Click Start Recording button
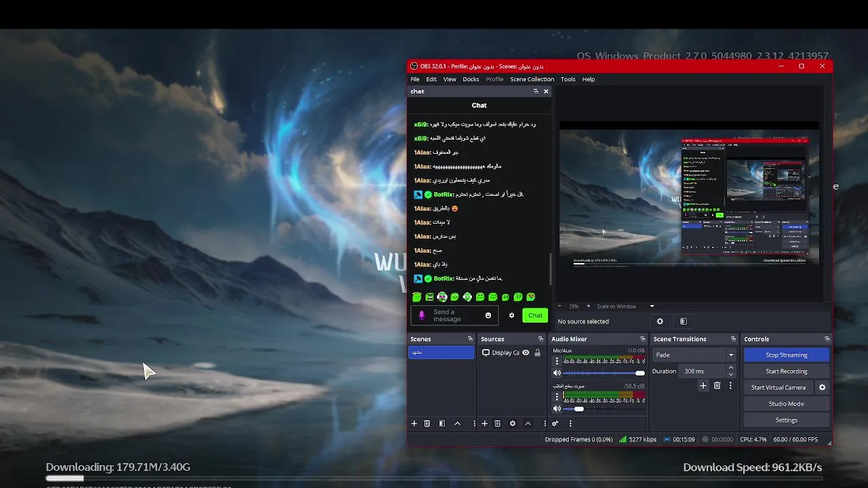The height and width of the screenshot is (488, 868). coord(786,371)
